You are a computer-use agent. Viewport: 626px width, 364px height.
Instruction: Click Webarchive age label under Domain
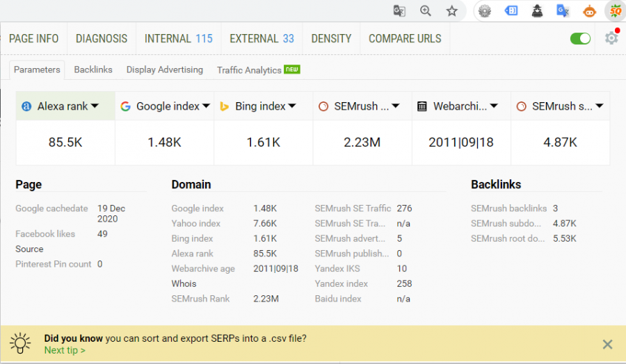203,269
